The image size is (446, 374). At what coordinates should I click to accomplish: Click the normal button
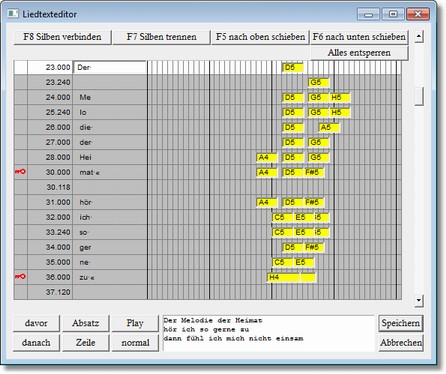click(135, 343)
